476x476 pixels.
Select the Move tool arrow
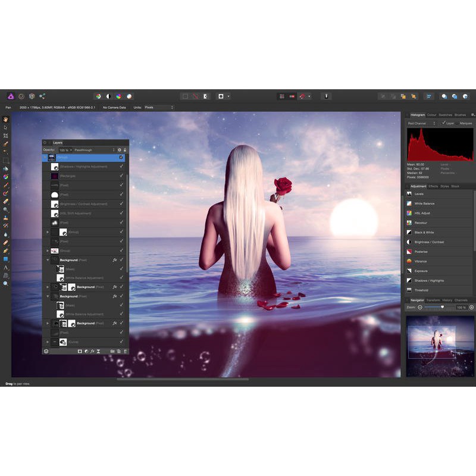(6, 127)
